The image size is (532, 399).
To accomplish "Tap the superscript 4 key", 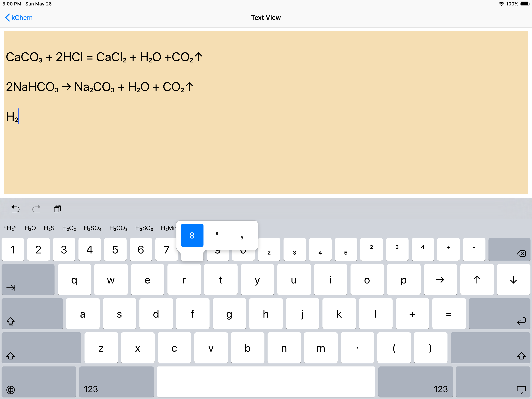I will 423,250.
